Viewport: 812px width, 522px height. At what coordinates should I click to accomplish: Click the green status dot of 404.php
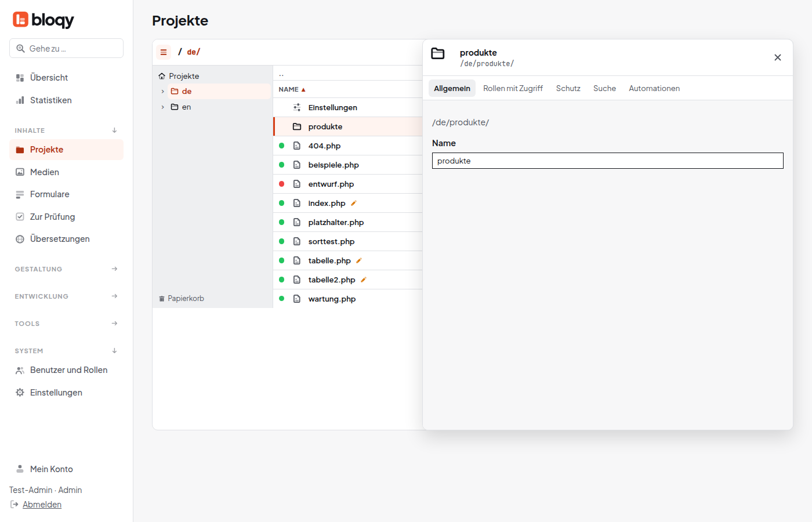[282, 146]
